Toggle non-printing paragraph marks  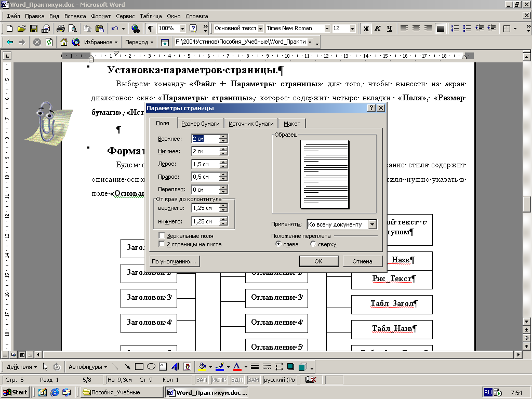[151, 29]
